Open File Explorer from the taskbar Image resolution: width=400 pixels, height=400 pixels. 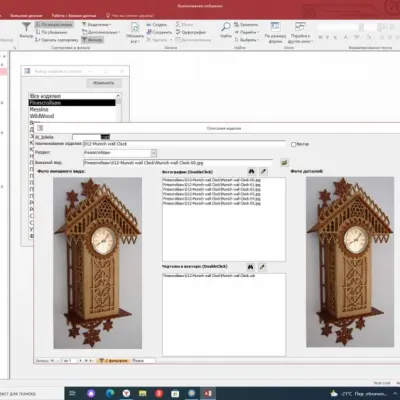142,393
